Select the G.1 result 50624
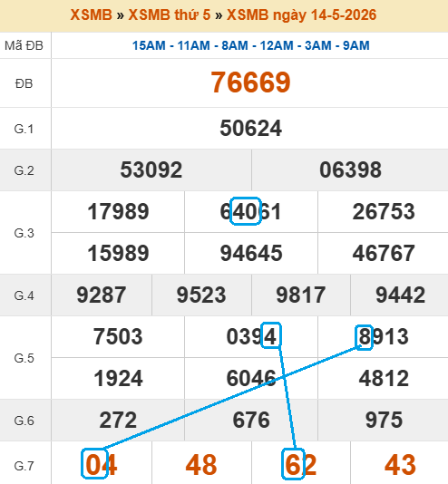Image resolution: width=448 pixels, height=484 pixels. (250, 128)
